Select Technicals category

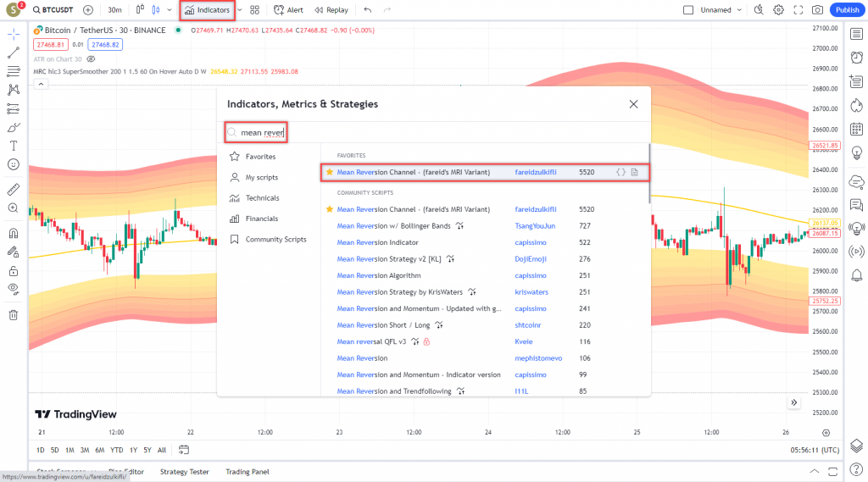click(x=254, y=198)
